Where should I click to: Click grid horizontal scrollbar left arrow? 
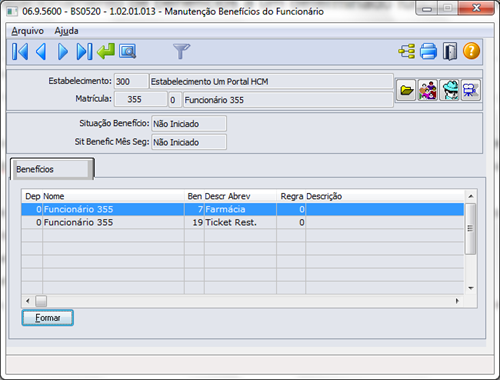click(x=28, y=301)
